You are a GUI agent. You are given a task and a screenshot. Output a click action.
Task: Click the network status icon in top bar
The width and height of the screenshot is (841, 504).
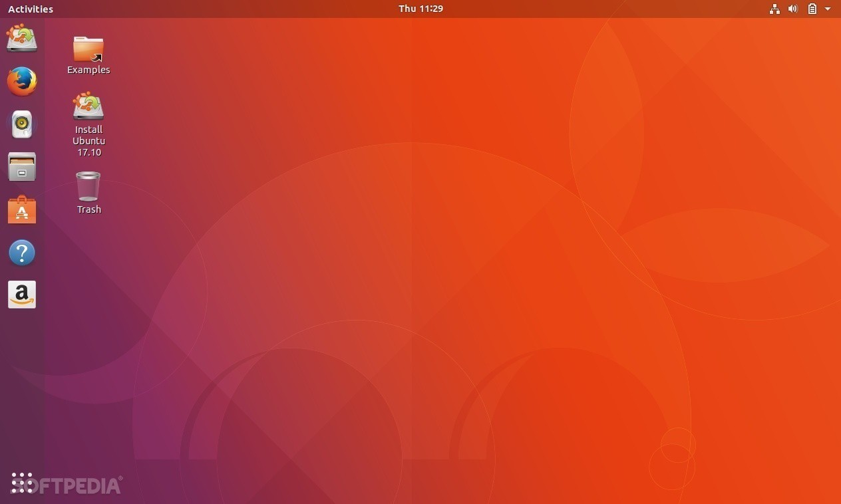coord(774,9)
